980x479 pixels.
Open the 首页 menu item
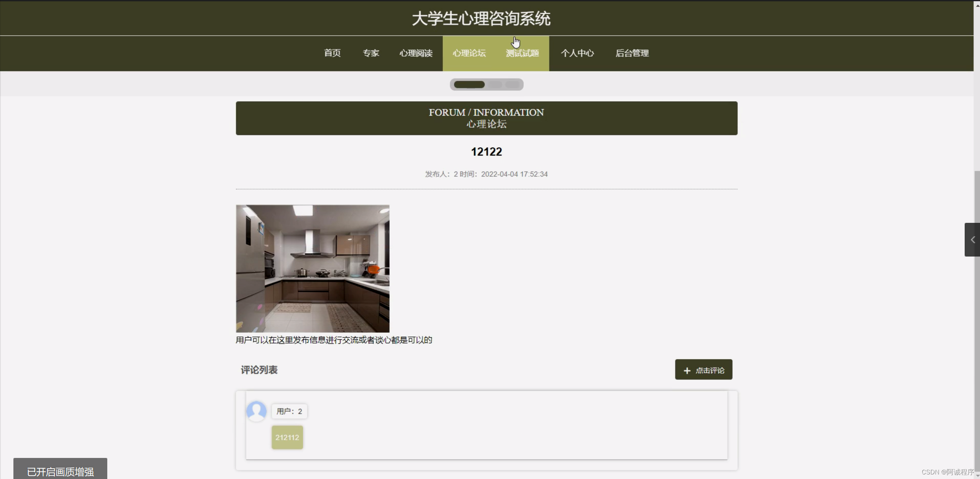click(x=332, y=53)
